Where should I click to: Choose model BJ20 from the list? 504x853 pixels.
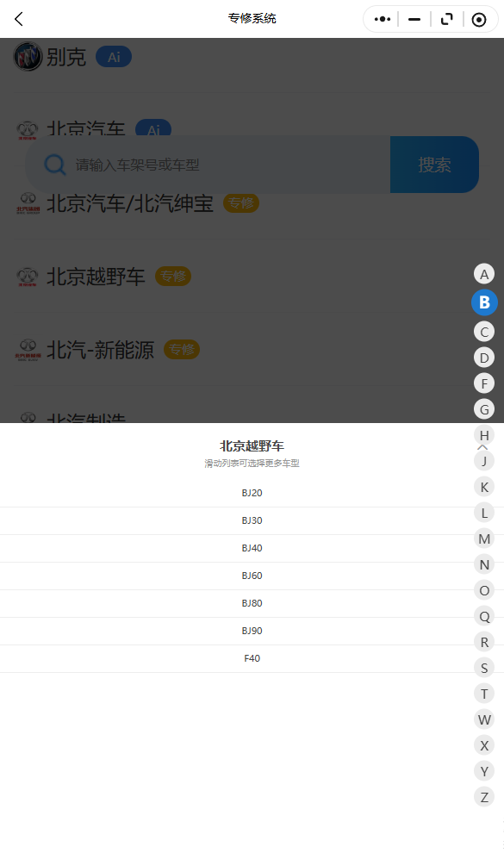(x=252, y=493)
